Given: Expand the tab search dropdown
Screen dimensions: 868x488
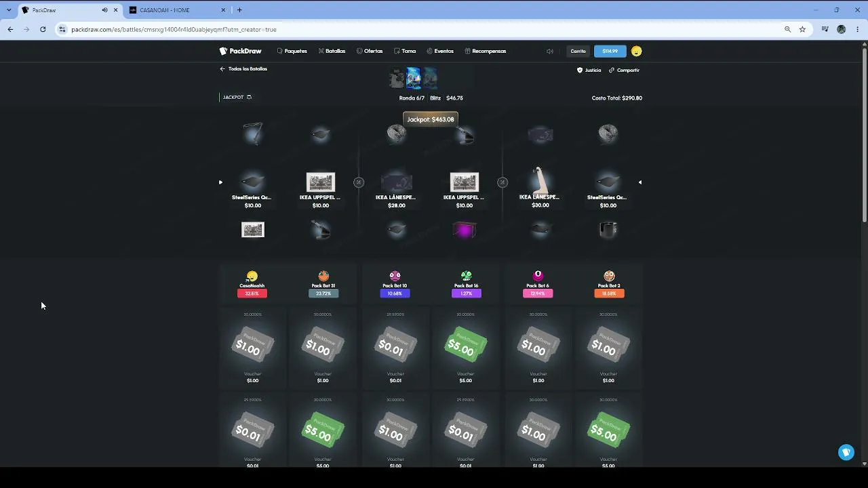Looking at the screenshot, I should pyautogui.click(x=9, y=10).
